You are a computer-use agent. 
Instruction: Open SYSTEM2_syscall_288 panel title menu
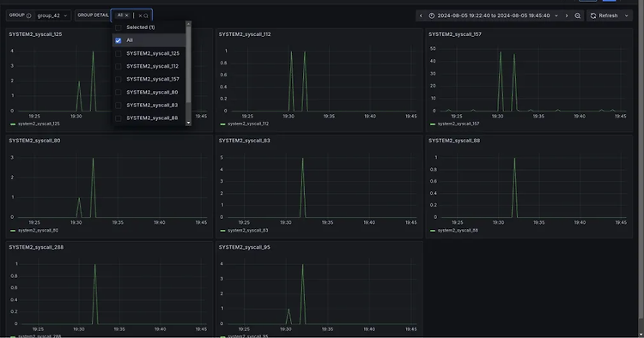tap(36, 247)
